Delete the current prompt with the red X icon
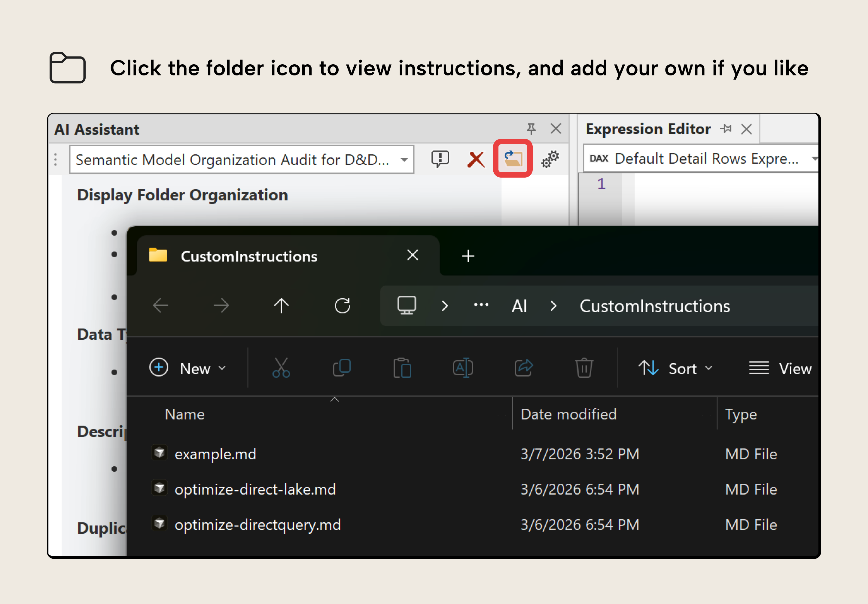 476,159
